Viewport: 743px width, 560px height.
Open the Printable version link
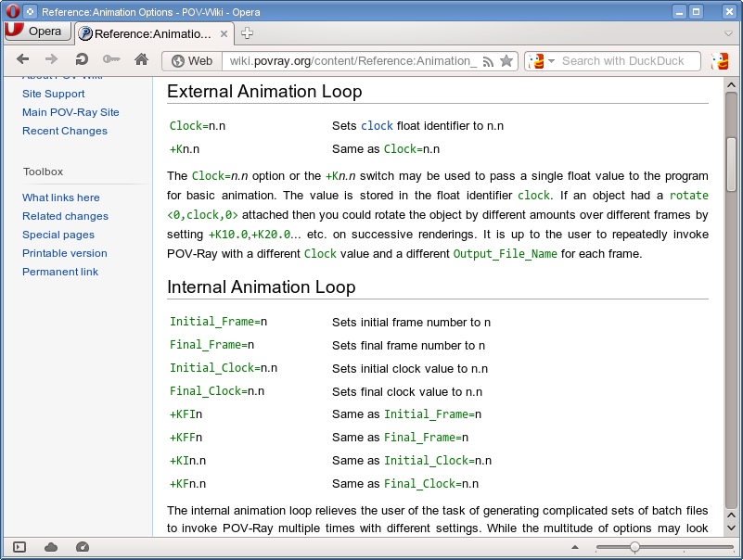65,253
